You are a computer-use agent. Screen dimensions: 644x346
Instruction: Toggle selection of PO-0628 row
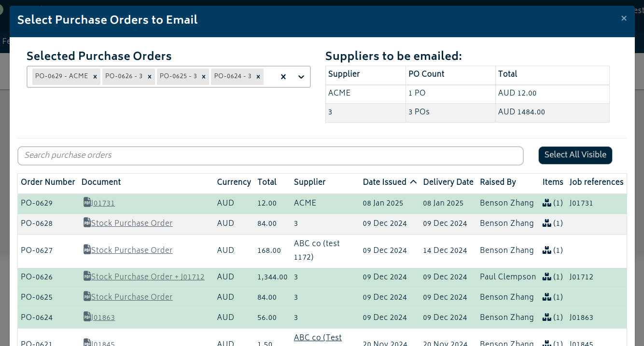322,223
